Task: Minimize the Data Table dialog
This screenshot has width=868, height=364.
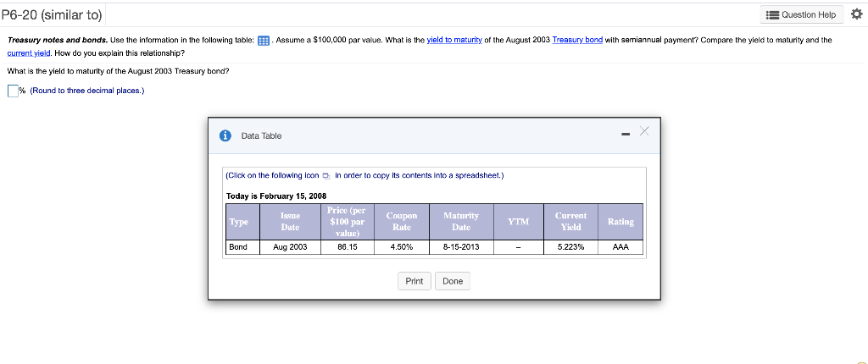Action: coord(626,134)
